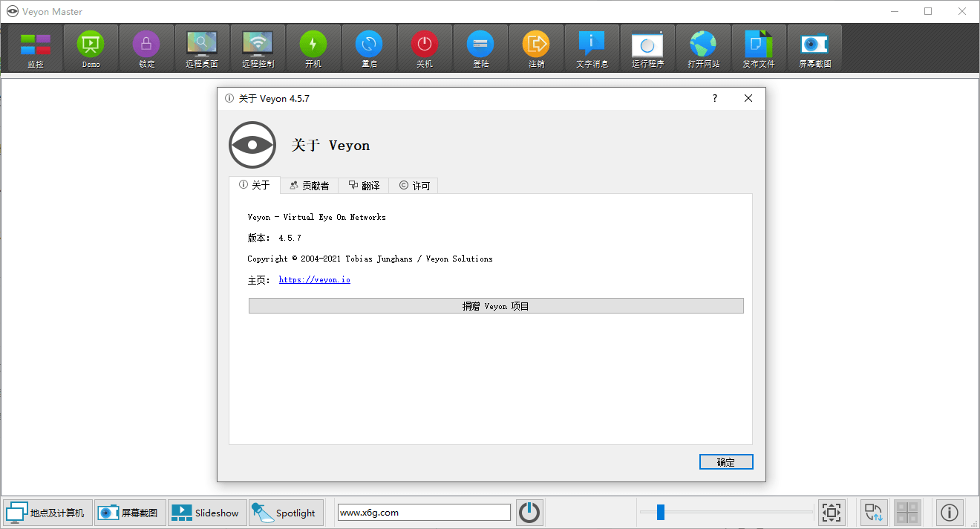Activate 远程控制 remote control
The width and height of the screenshot is (980, 529).
[x=257, y=47]
